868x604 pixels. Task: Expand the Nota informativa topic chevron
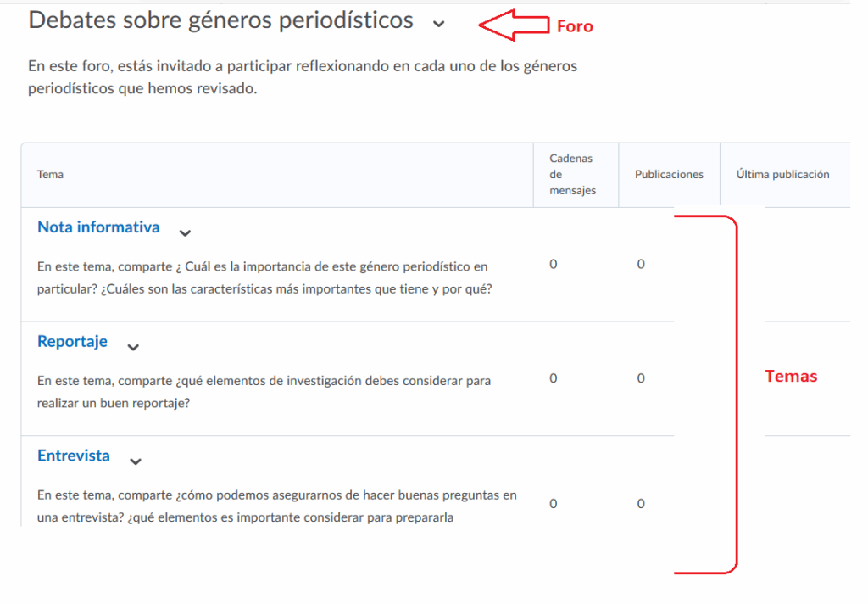[x=186, y=232]
